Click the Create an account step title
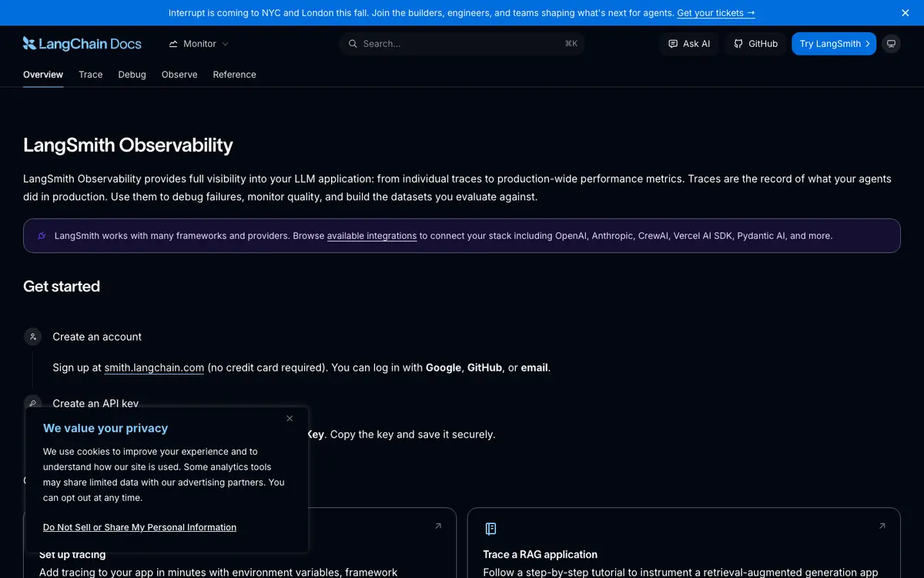Viewport: 924px width, 578px height. 97,337
